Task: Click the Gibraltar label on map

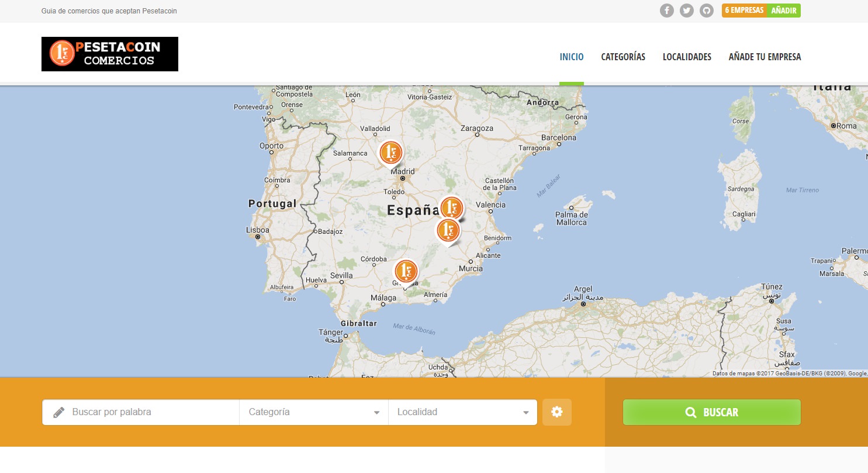Action: pyautogui.click(x=359, y=323)
